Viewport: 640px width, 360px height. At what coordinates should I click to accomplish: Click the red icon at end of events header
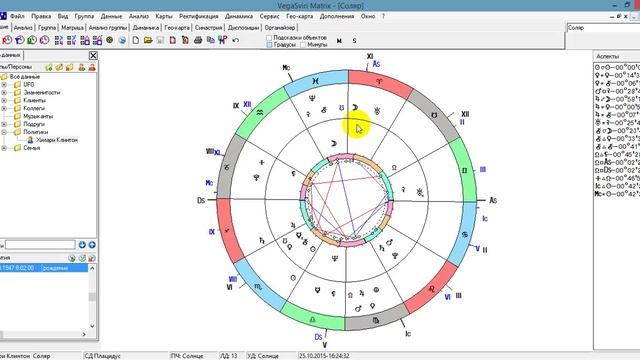[x=92, y=258]
